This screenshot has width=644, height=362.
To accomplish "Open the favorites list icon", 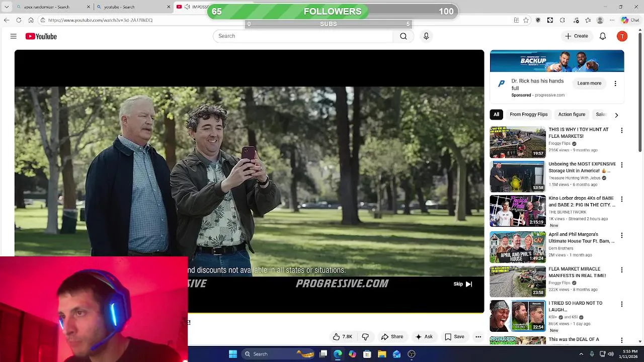I will pos(588,20).
